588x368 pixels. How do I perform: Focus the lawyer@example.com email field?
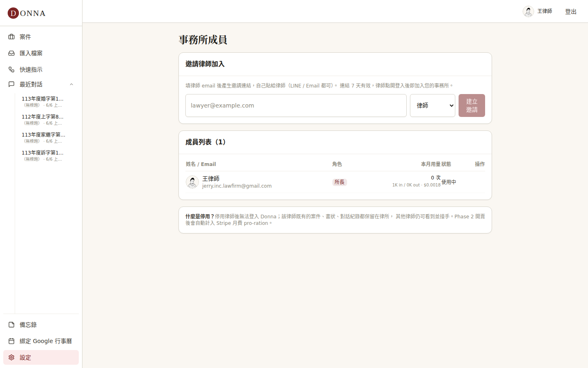296,105
